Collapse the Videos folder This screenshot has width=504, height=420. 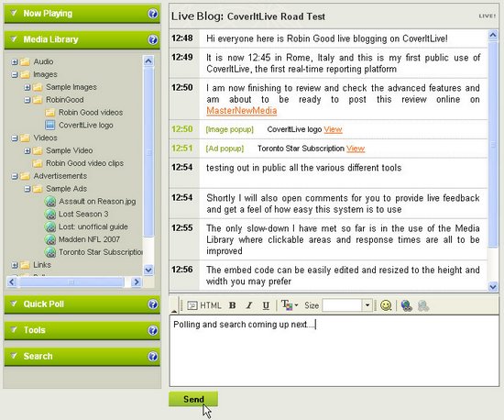click(15, 138)
